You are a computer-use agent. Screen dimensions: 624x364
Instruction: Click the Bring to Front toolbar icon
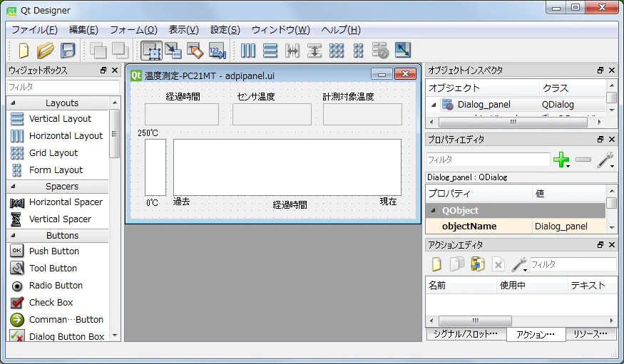click(120, 51)
